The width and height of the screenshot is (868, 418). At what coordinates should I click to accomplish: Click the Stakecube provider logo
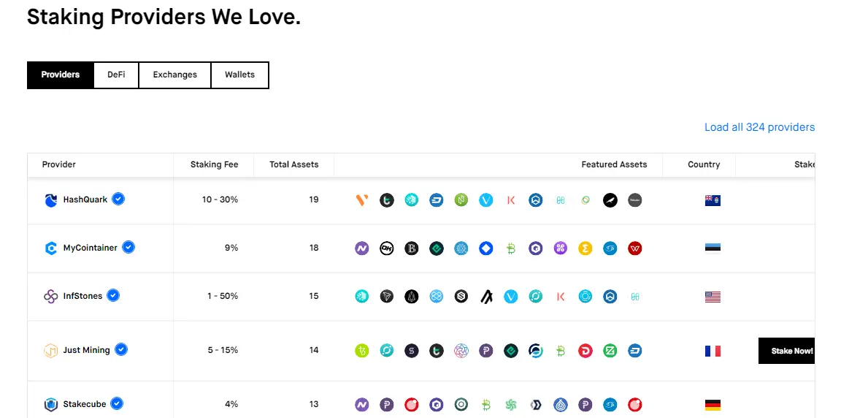coord(51,405)
